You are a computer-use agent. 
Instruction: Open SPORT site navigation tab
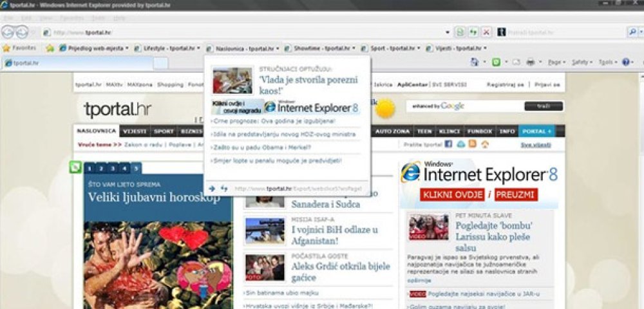[164, 131]
